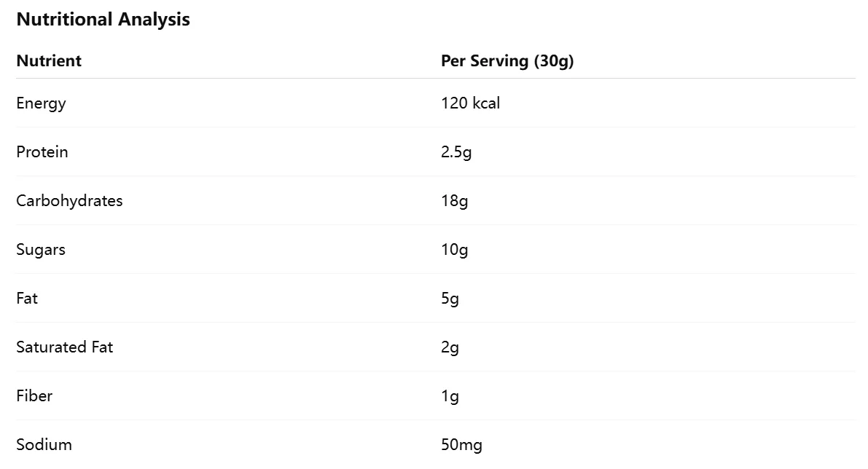868x469 pixels.
Task: Select the Energy row label
Action: tap(41, 103)
